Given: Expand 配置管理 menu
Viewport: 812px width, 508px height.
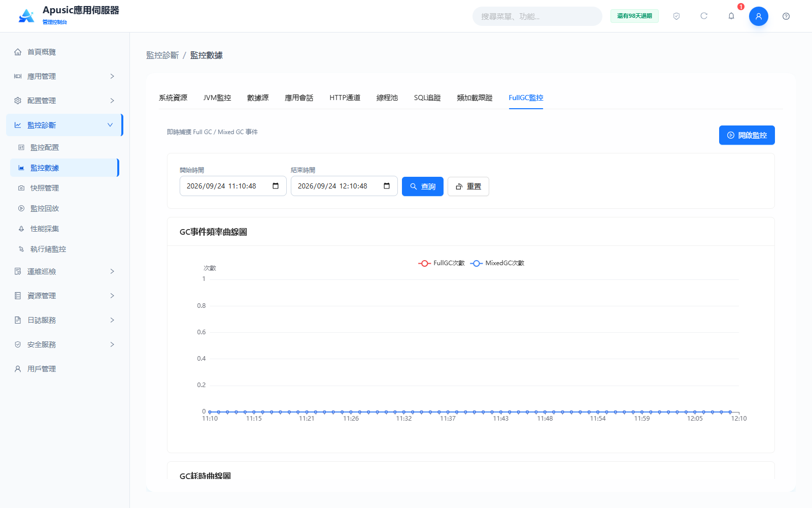Looking at the screenshot, I should 65,101.
